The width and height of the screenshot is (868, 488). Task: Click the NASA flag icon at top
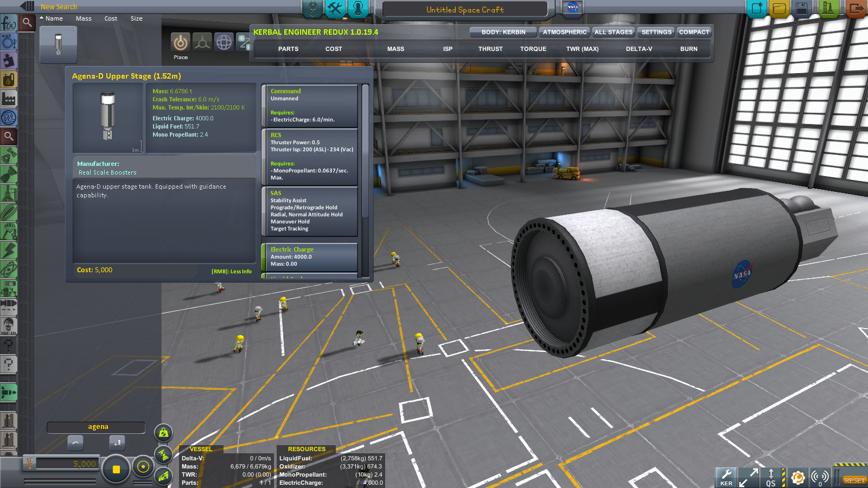pos(572,8)
